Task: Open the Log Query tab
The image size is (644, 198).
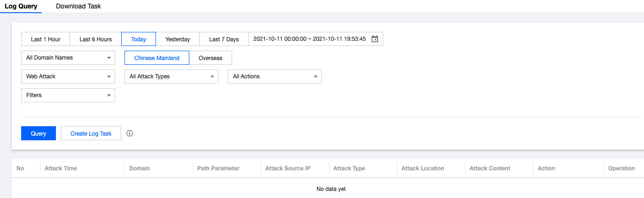Action: point(21,7)
